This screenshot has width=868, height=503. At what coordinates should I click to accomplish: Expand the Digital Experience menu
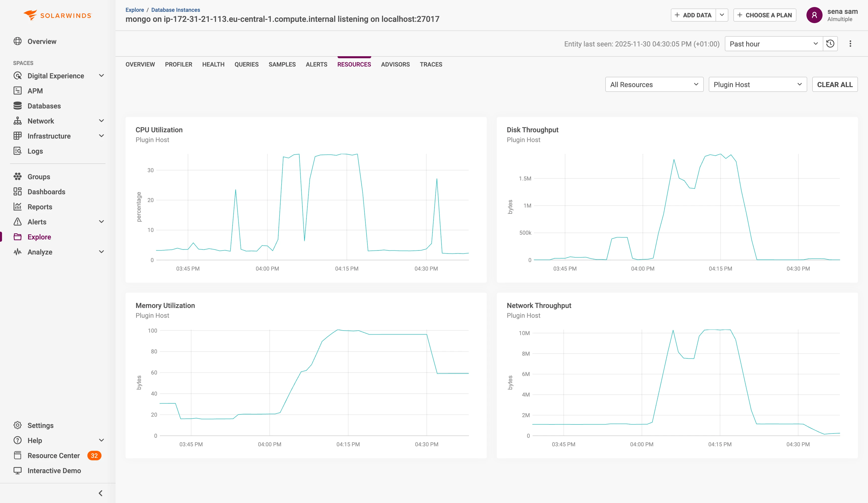[x=102, y=76]
